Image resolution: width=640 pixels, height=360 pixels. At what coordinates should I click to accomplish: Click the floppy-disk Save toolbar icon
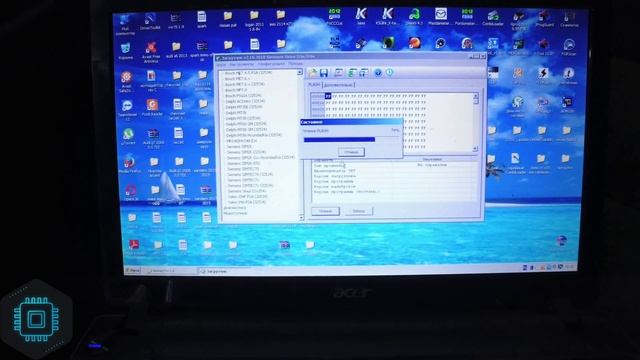[x=324, y=73]
